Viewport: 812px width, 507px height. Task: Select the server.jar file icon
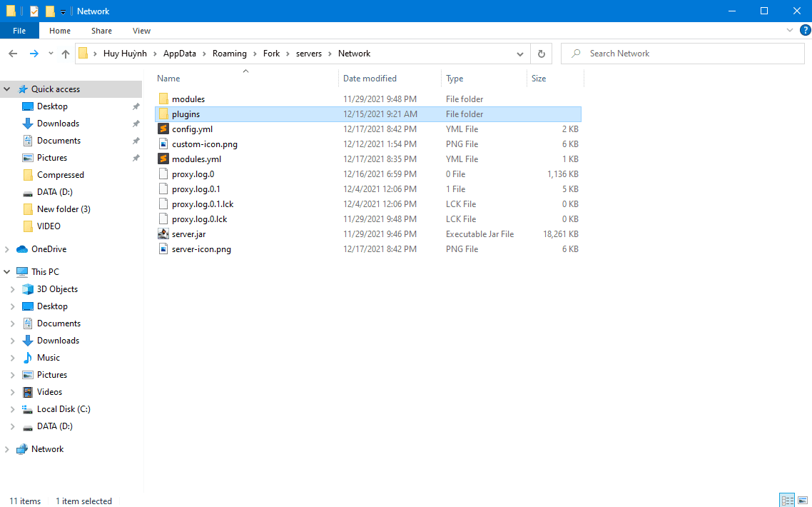click(163, 234)
